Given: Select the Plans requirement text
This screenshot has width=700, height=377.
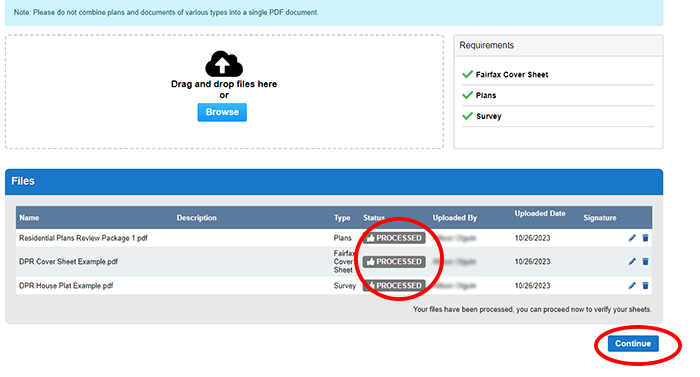Looking at the screenshot, I should (486, 95).
